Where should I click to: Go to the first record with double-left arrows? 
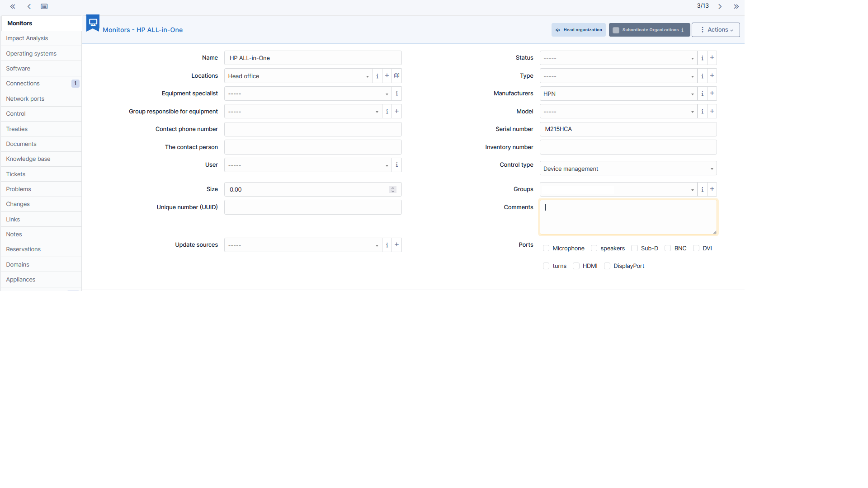(13, 6)
